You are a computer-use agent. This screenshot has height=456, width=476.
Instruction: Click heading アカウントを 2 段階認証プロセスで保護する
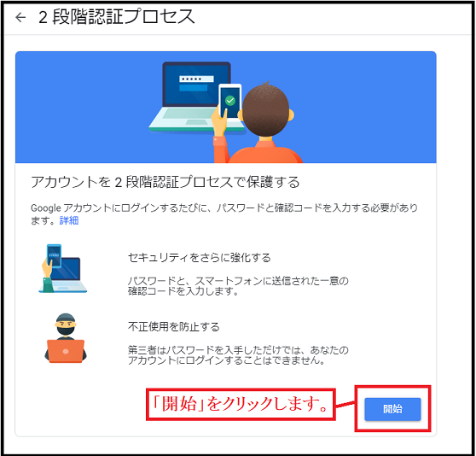pos(165,182)
